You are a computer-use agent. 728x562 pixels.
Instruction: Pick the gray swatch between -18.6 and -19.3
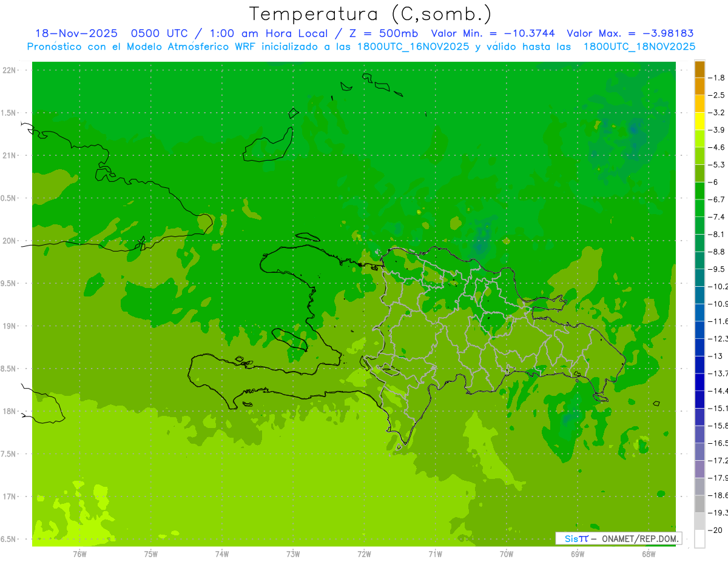[699, 504]
